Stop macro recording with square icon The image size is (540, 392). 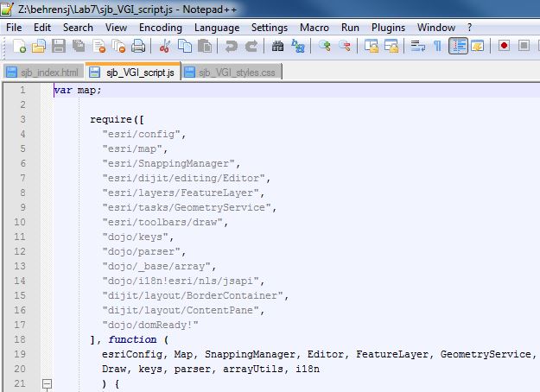[524, 46]
